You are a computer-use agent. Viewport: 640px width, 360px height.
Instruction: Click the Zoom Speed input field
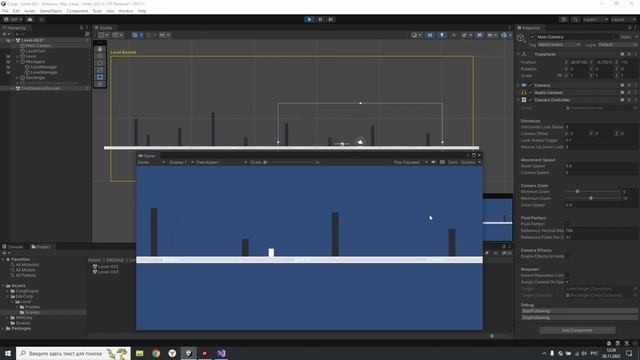pos(601,205)
